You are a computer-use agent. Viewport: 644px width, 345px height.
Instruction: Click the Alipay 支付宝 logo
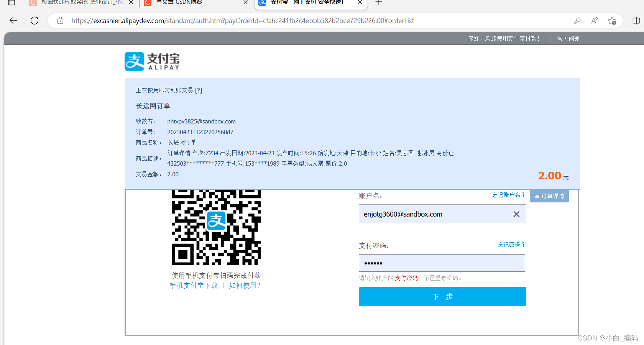click(x=152, y=61)
